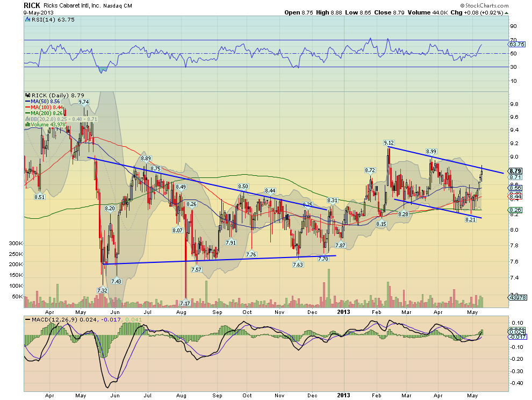The image size is (532, 400).
Task: Click the 8.51 price low label
Action: (x=40, y=197)
